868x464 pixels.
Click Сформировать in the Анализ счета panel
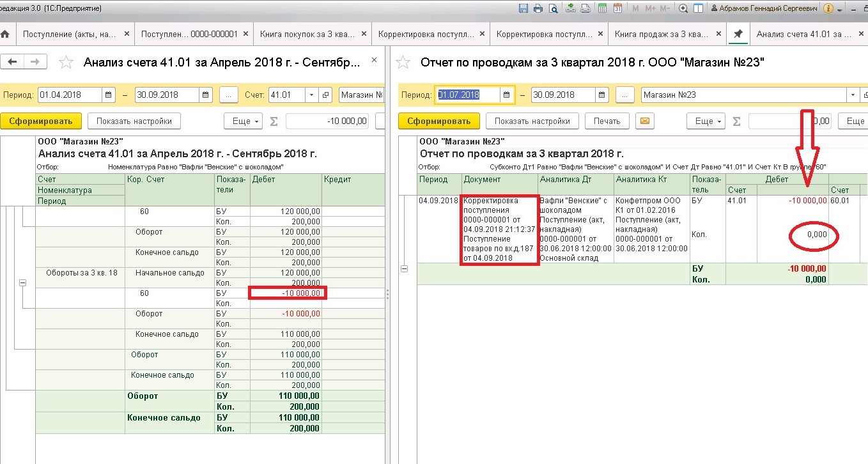coord(41,121)
